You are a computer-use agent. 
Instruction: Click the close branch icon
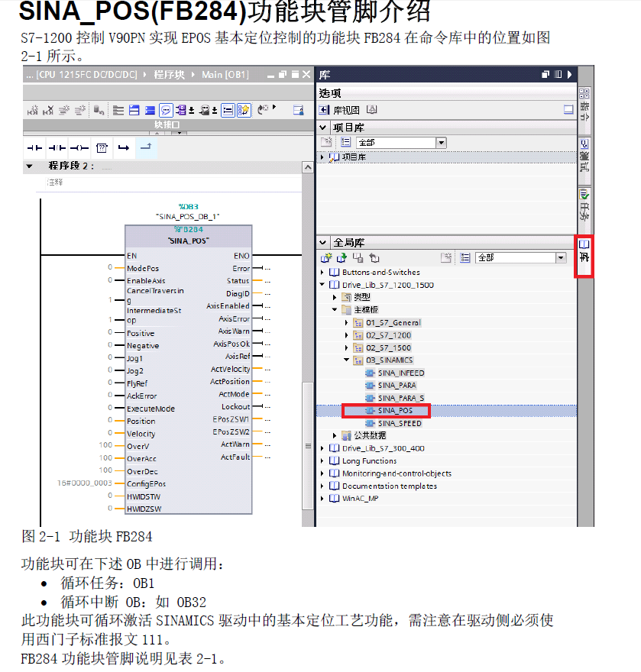[x=147, y=146]
